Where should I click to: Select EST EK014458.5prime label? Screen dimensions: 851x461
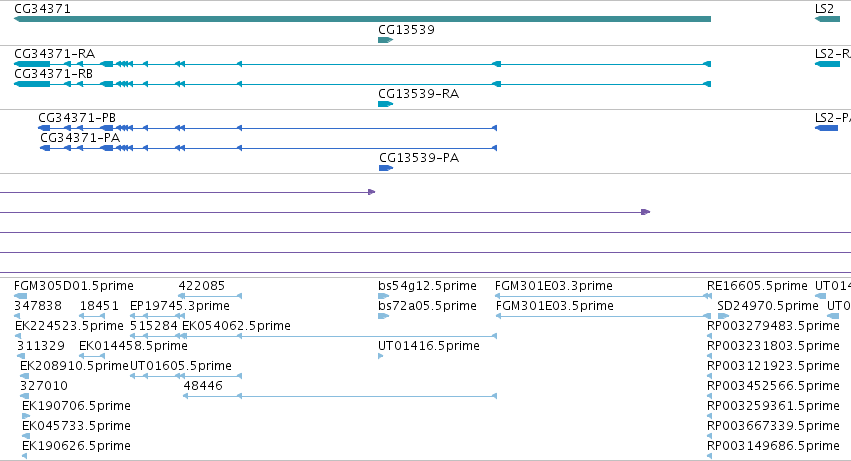(x=134, y=346)
